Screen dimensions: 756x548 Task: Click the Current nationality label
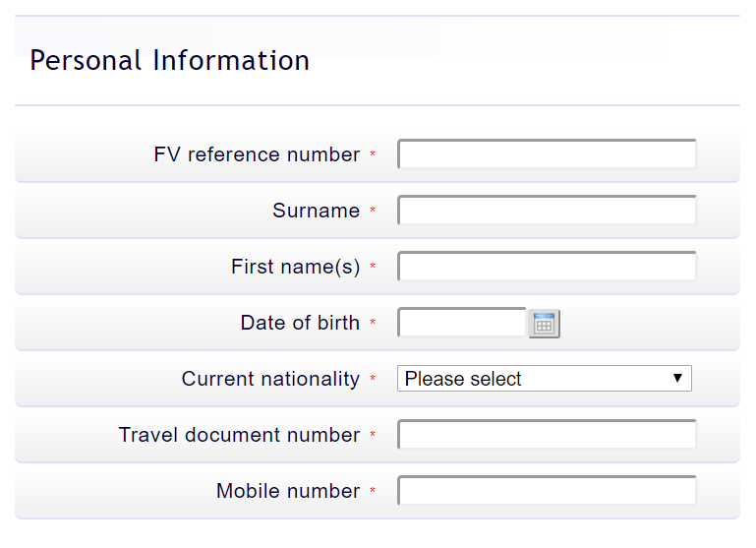(270, 379)
